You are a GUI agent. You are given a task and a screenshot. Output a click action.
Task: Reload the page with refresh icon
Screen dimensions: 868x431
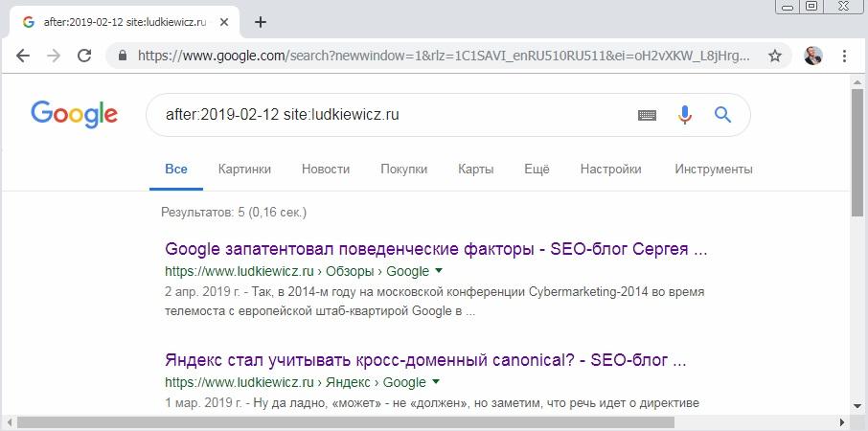[84, 56]
